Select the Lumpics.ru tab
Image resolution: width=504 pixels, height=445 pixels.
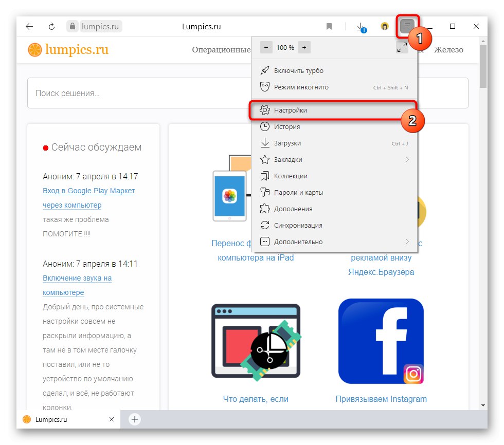pos(68,419)
